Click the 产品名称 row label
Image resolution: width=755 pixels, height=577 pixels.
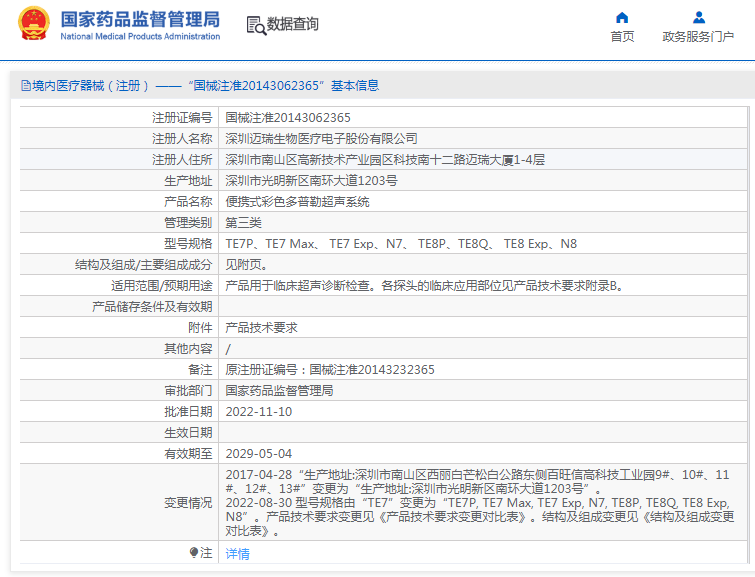click(188, 202)
